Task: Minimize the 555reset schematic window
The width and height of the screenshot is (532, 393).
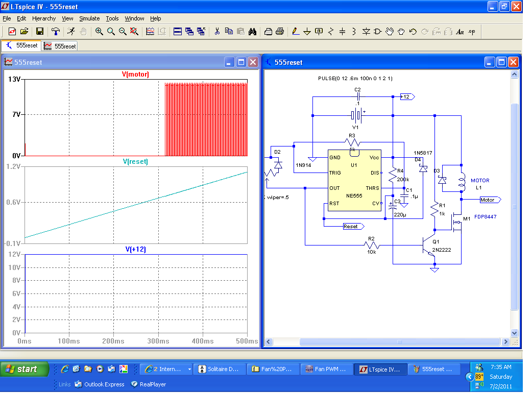Action: pos(490,62)
